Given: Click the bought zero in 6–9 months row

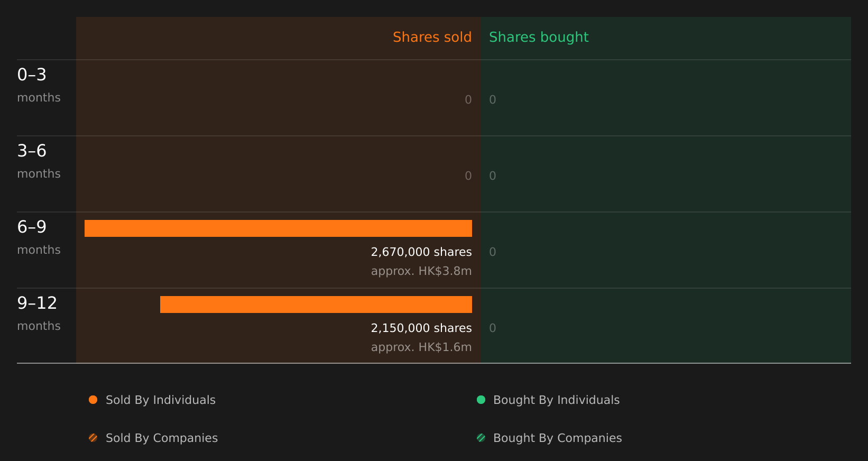Looking at the screenshot, I should coord(493,252).
